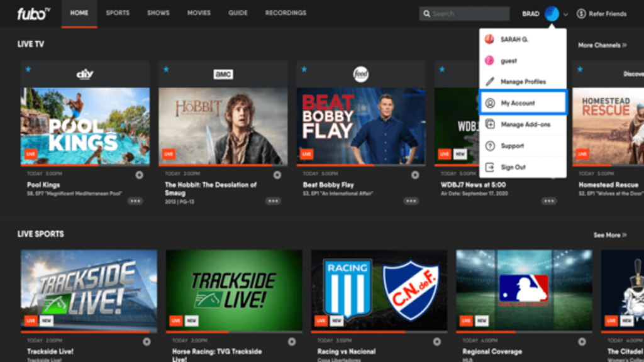Viewport: 644px width, 362px height.
Task: Click the Support question mark icon
Action: (491, 145)
